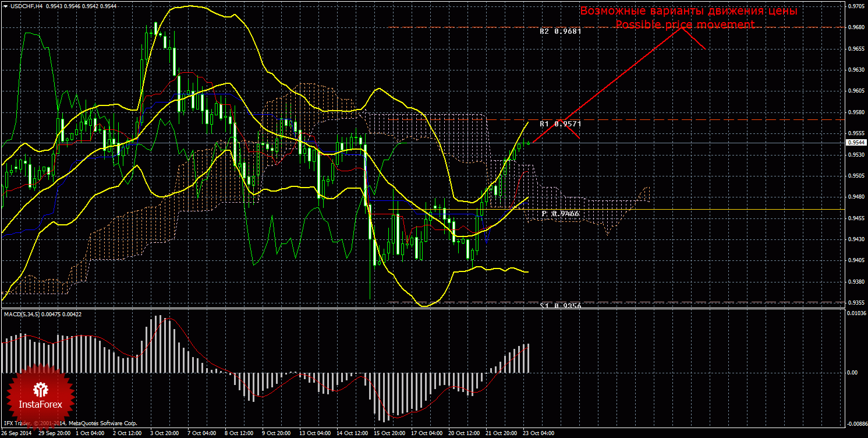Click the MACD zero level label 0.00
868x438 pixels.
pyautogui.click(x=853, y=372)
